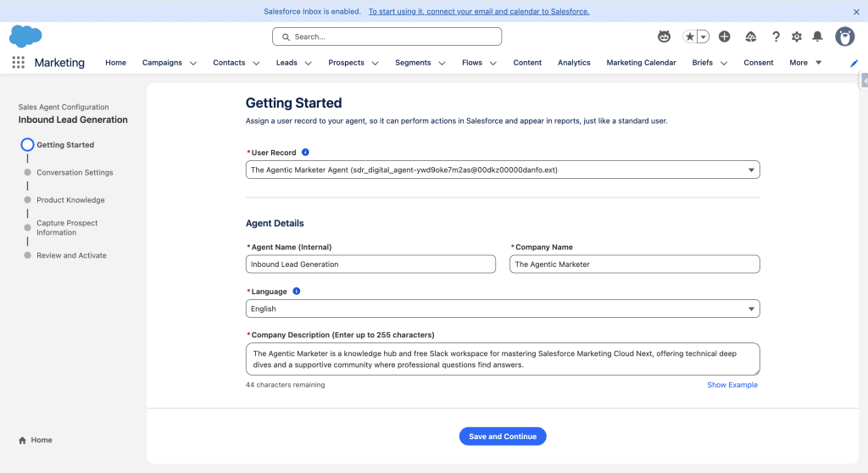868x473 pixels.
Task: Open the More navigation menu
Action: 805,63
